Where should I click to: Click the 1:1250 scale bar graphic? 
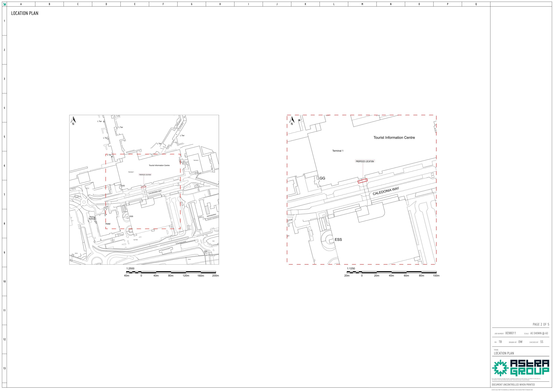(x=392, y=272)
